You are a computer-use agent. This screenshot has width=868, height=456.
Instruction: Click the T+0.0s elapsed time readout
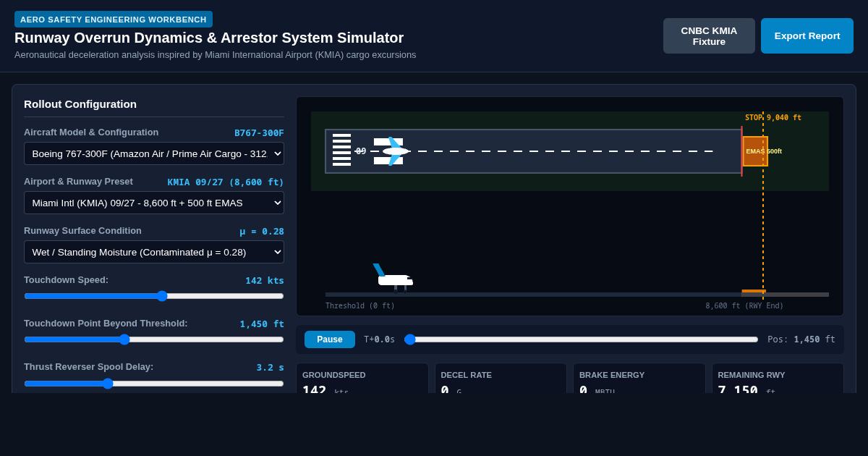[x=380, y=339]
